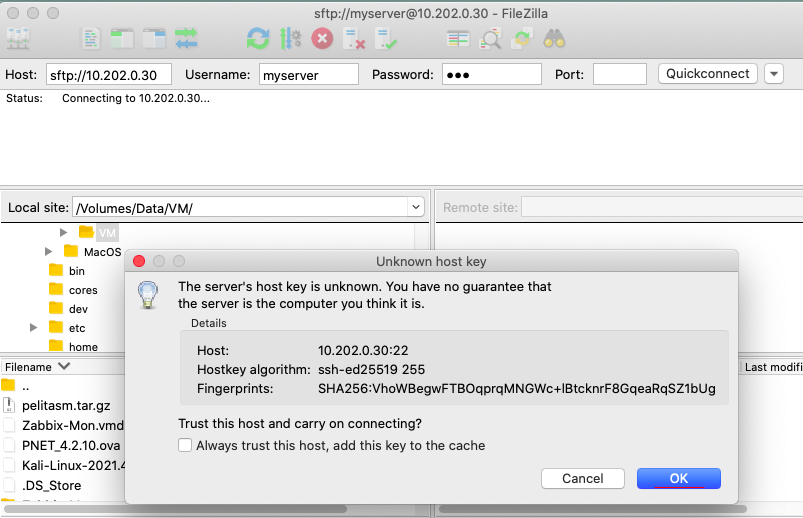Close the Unknown host key dialog

139,261
